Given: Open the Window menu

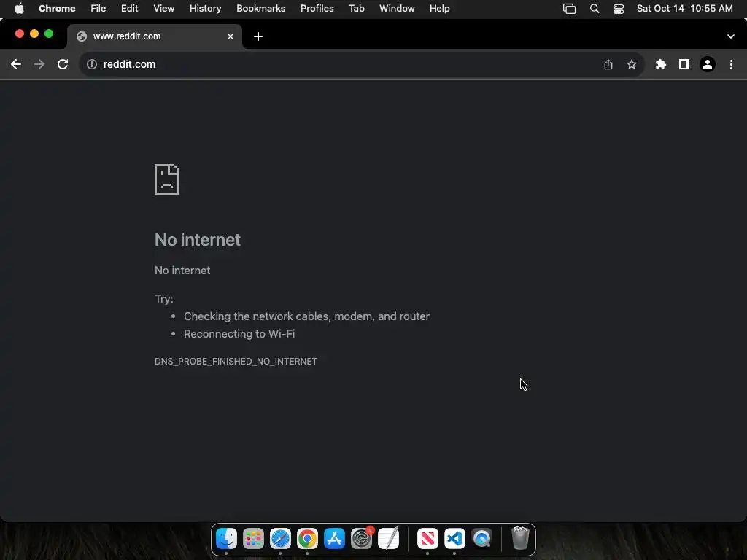Looking at the screenshot, I should (397, 8).
